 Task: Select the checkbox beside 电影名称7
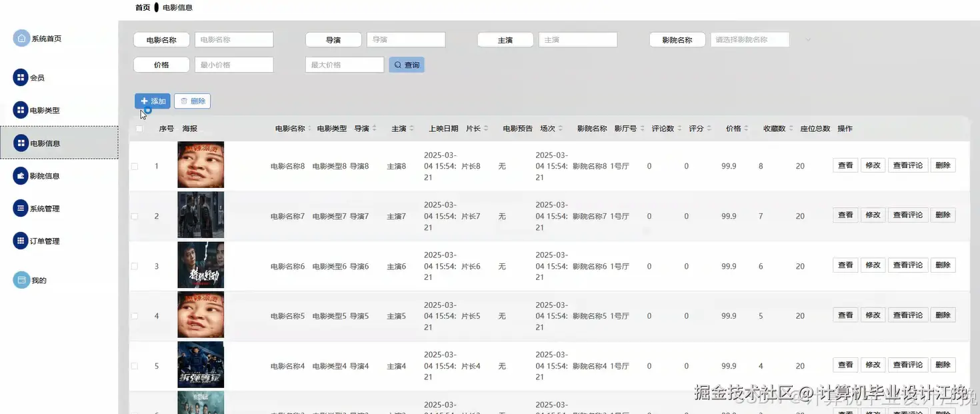[x=134, y=215]
